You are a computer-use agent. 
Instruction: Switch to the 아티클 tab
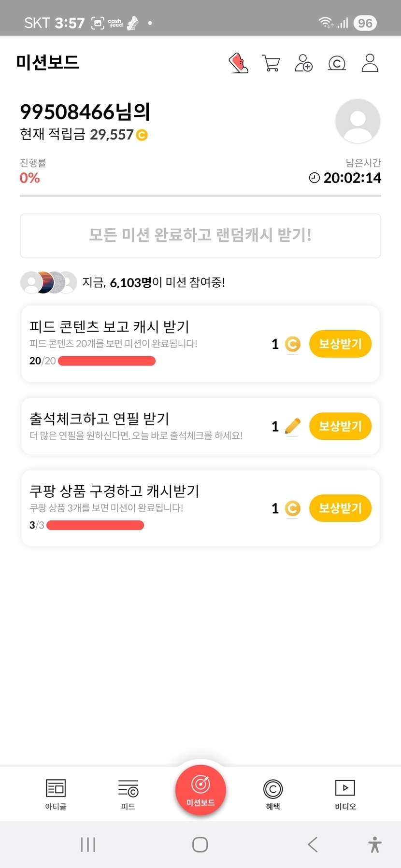56,794
